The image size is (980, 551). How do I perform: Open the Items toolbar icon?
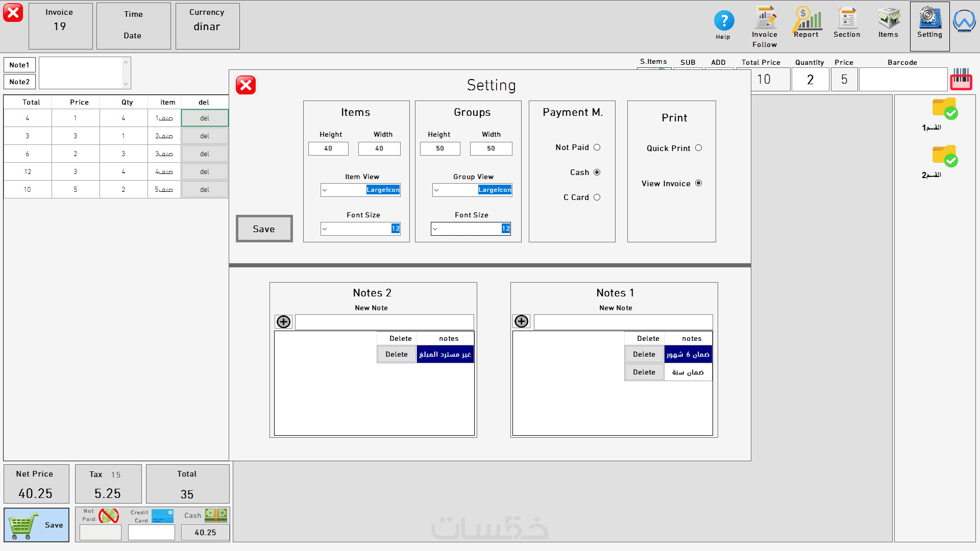(888, 19)
